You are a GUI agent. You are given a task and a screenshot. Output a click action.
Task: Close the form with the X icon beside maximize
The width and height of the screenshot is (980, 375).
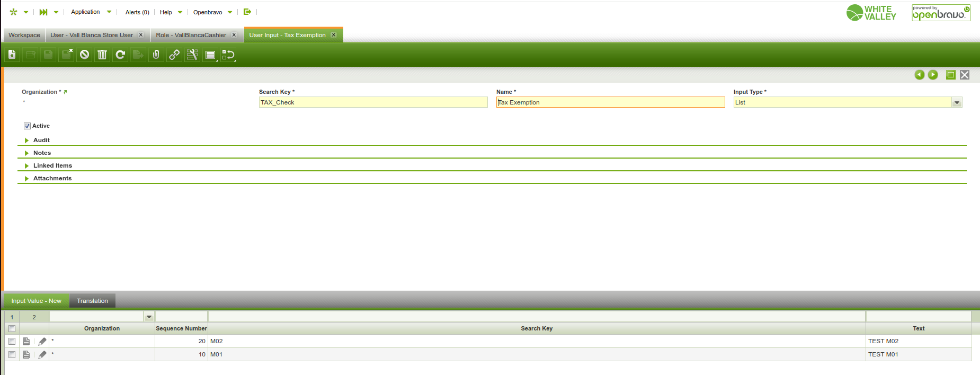[965, 75]
